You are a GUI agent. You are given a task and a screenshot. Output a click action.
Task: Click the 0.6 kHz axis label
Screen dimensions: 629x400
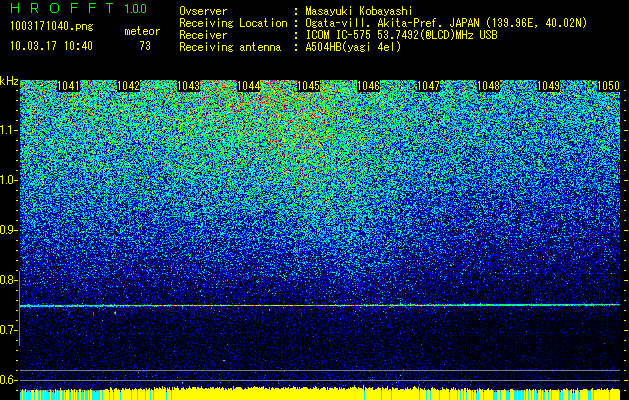[x=8, y=380]
